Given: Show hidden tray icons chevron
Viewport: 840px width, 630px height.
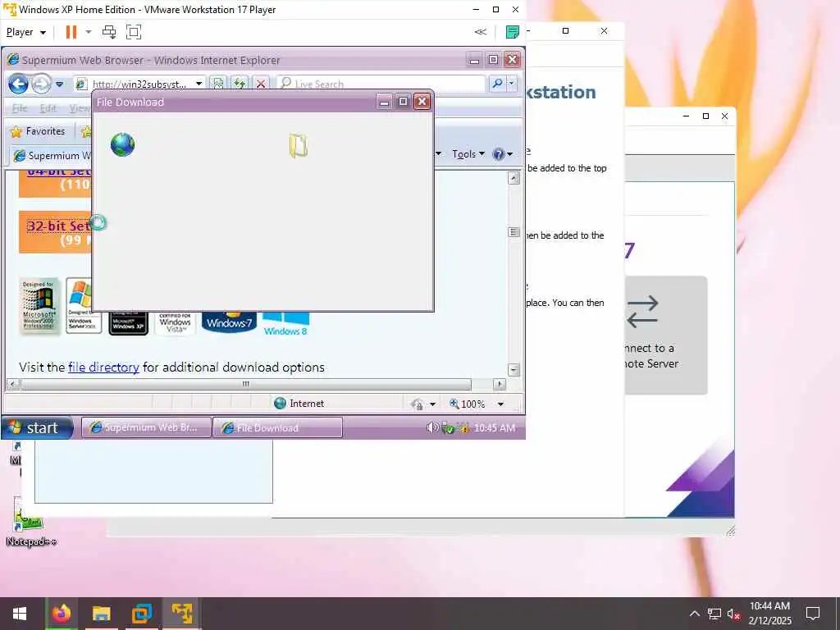Looking at the screenshot, I should [694, 614].
